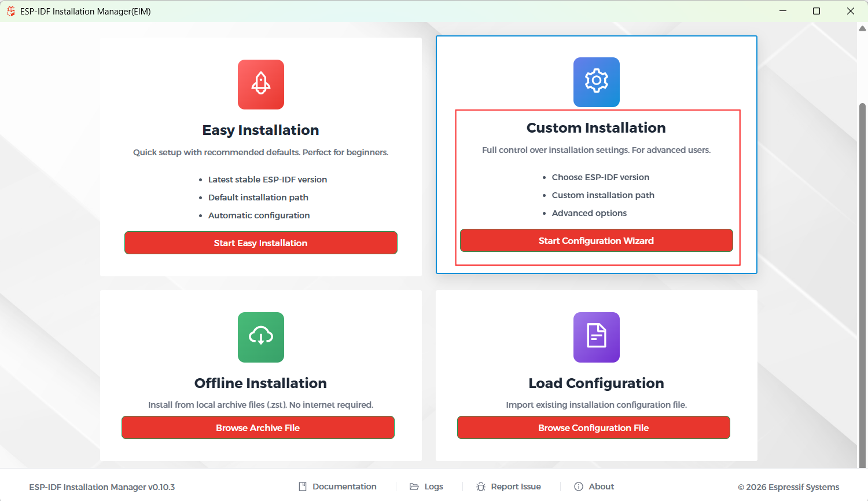
Task: Browse Configuration File to load
Action: [594, 427]
